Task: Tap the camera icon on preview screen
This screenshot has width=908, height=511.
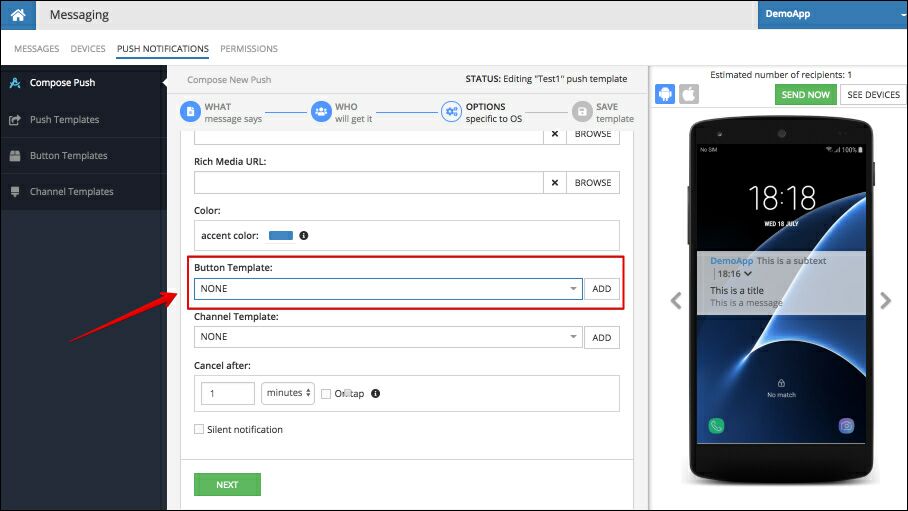Action: point(846,426)
